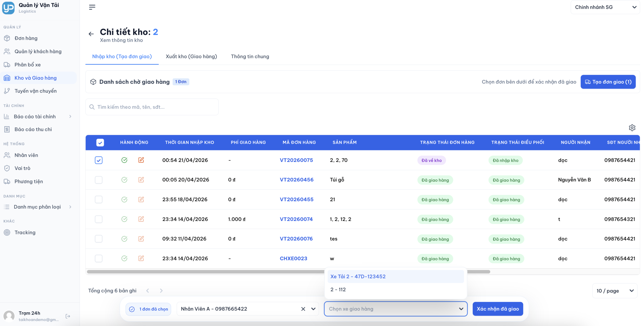This screenshot has height=326, width=644.
Task: Open Đơn hàng in the sidebar
Action: click(38, 38)
